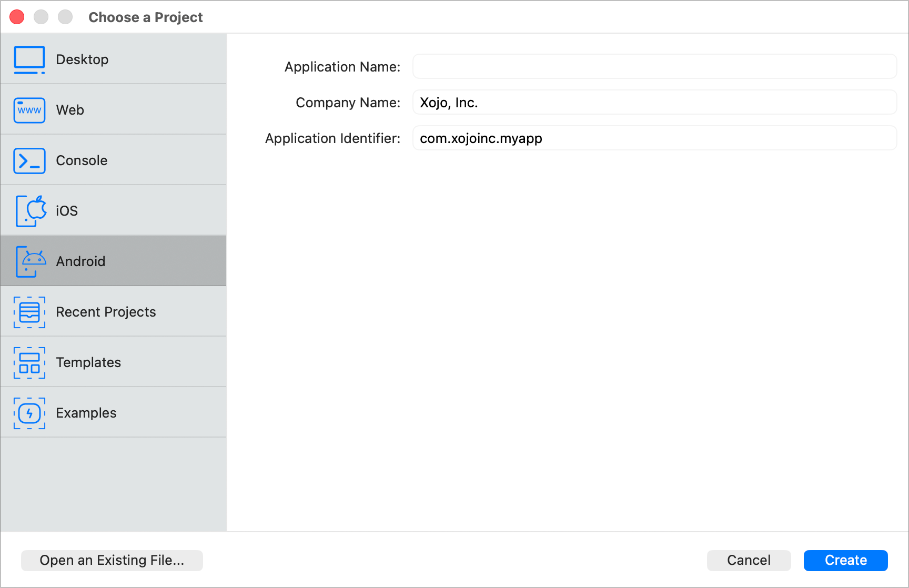The image size is (909, 588).
Task: Close the window with red button
Action: click(17, 17)
